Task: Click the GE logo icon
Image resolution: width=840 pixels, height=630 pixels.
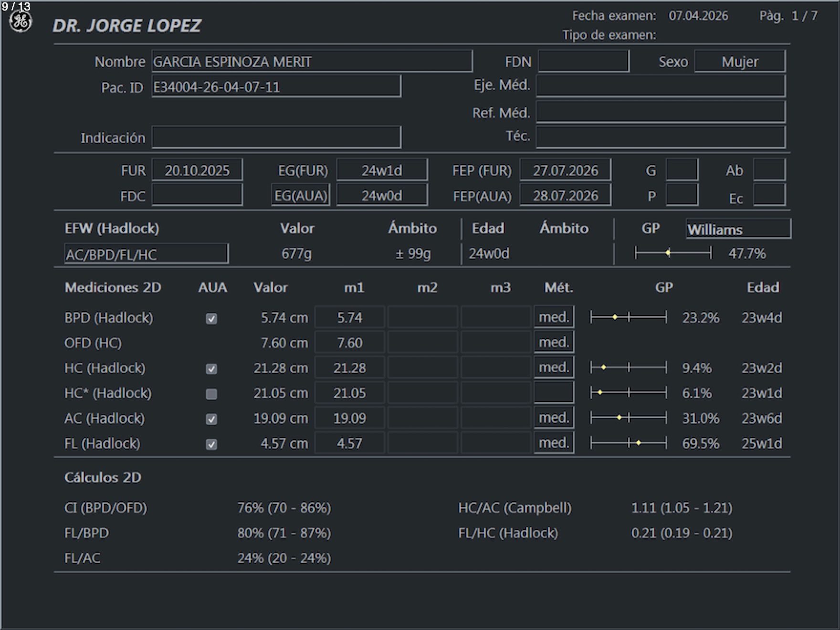Action: click(21, 22)
